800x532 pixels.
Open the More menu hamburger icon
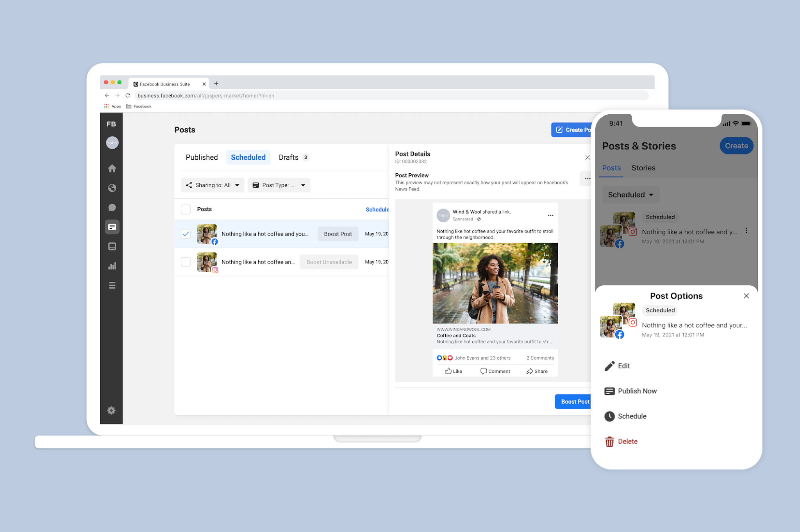[x=112, y=285]
